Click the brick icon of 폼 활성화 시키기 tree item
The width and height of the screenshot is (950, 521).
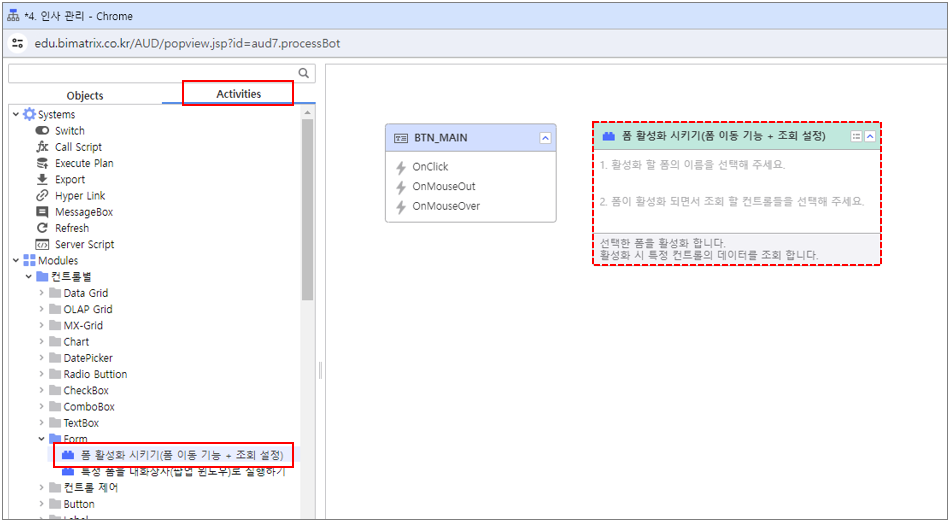pyautogui.click(x=68, y=455)
